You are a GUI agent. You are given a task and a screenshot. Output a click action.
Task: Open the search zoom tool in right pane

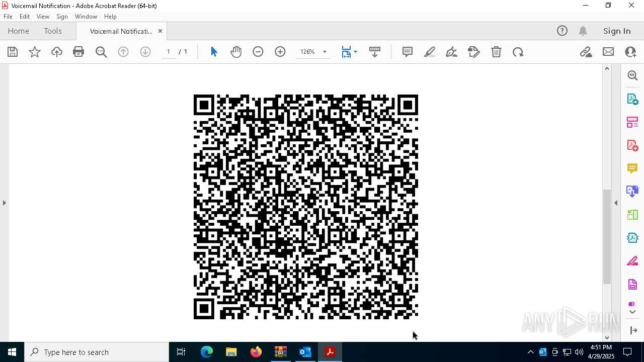pos(632,75)
